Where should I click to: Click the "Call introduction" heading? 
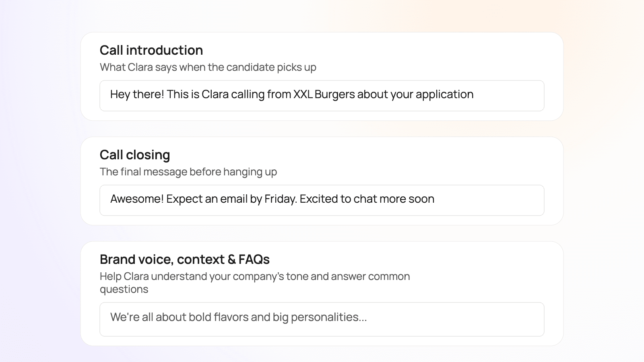[151, 50]
